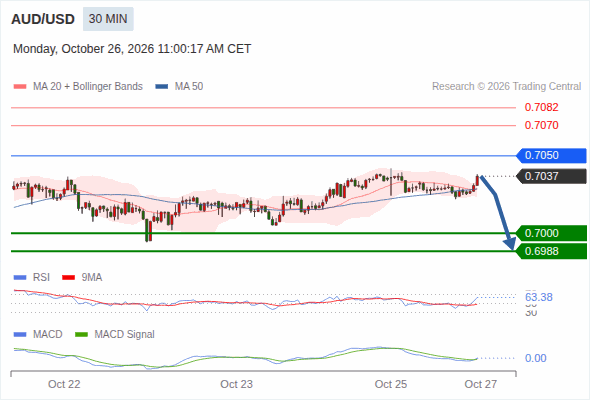Click the MA 20 + Bollinger Bands legend swatch
590x400 pixels.
tap(20, 87)
